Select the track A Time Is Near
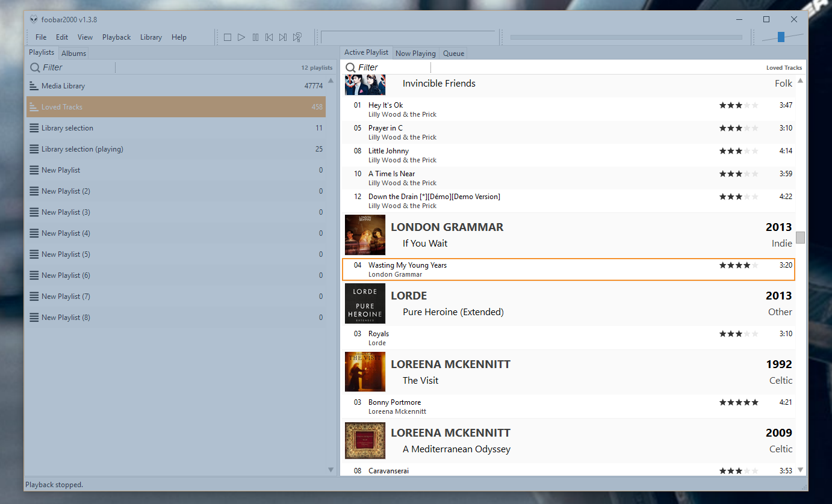The width and height of the screenshot is (832, 504). pos(568,178)
